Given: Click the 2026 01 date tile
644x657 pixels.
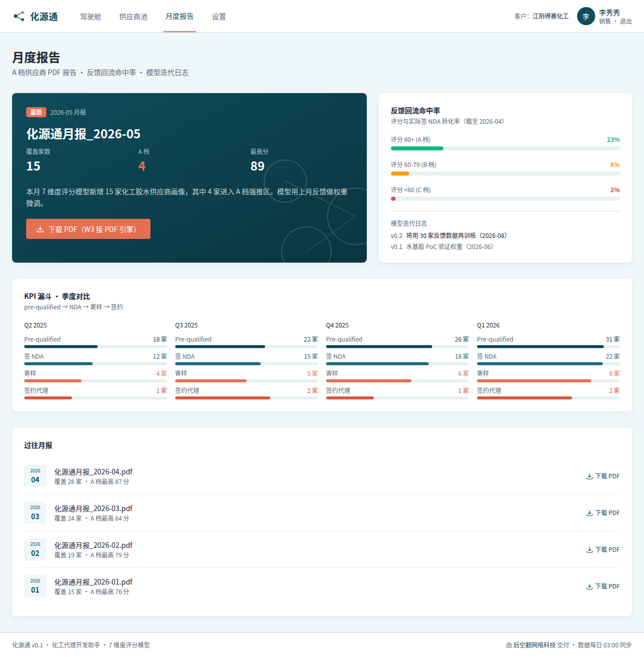Looking at the screenshot, I should tap(35, 586).
